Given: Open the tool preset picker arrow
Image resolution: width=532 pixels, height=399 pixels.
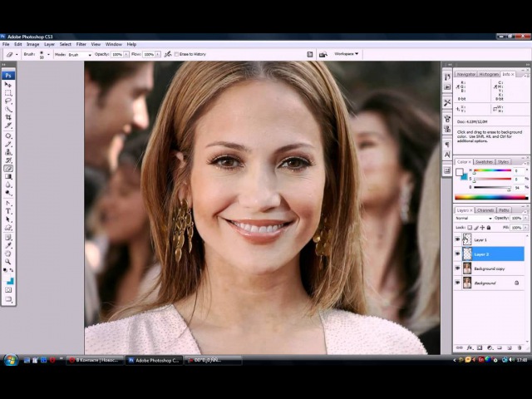Looking at the screenshot, I should 17,54.
